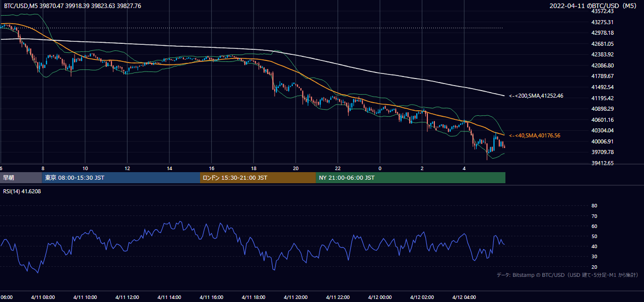This screenshot has width=644, height=302.
Task: Click price axis label 43572.43
Action: [x=602, y=11]
